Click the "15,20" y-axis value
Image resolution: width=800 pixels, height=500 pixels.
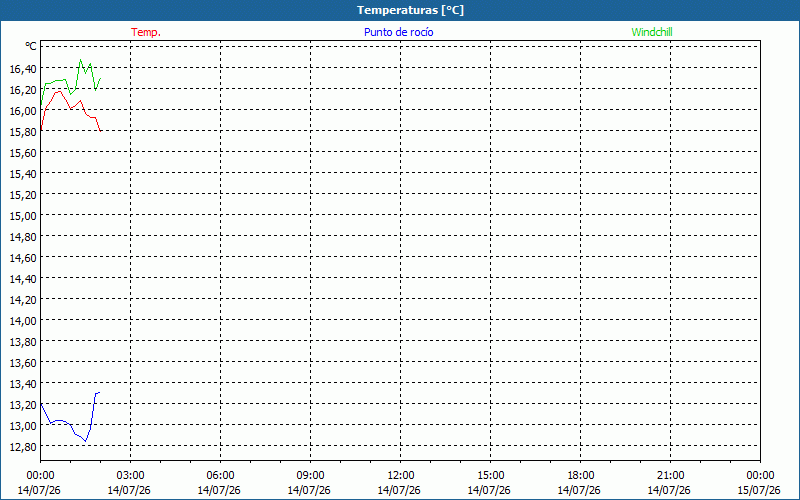23,195
